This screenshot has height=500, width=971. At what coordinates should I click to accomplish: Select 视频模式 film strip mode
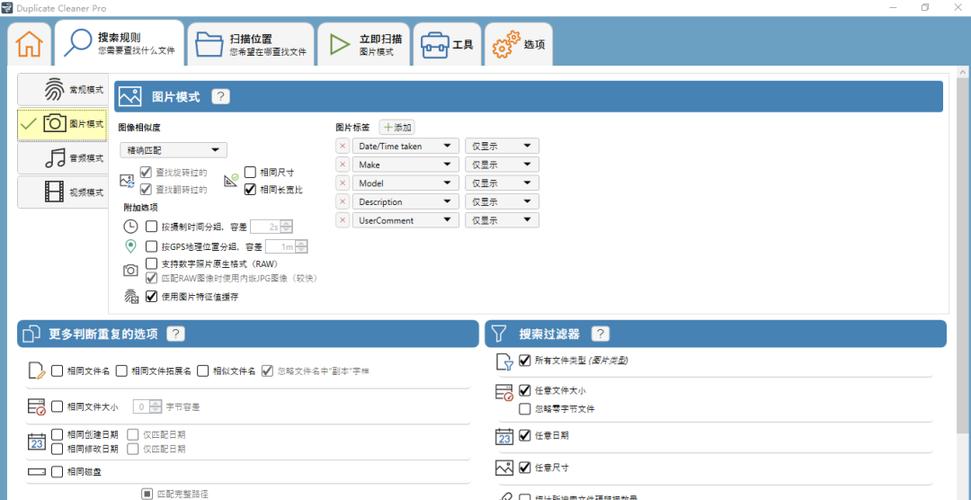coord(62,192)
